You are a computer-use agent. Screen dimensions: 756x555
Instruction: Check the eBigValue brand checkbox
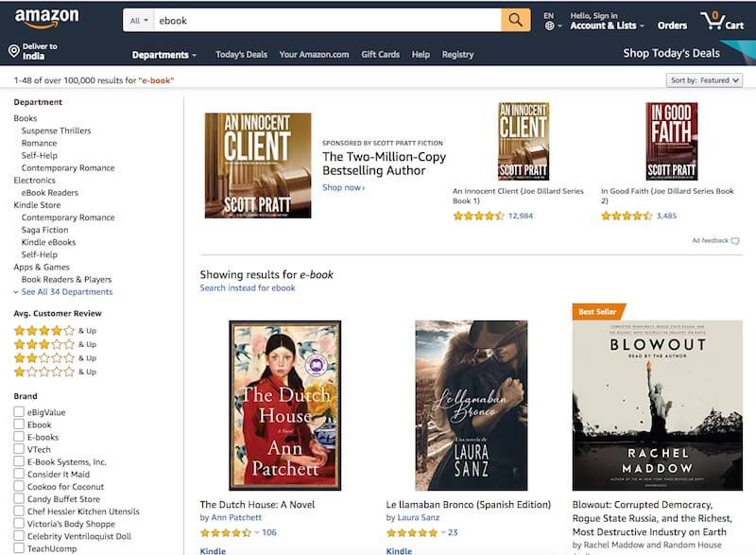(x=19, y=412)
